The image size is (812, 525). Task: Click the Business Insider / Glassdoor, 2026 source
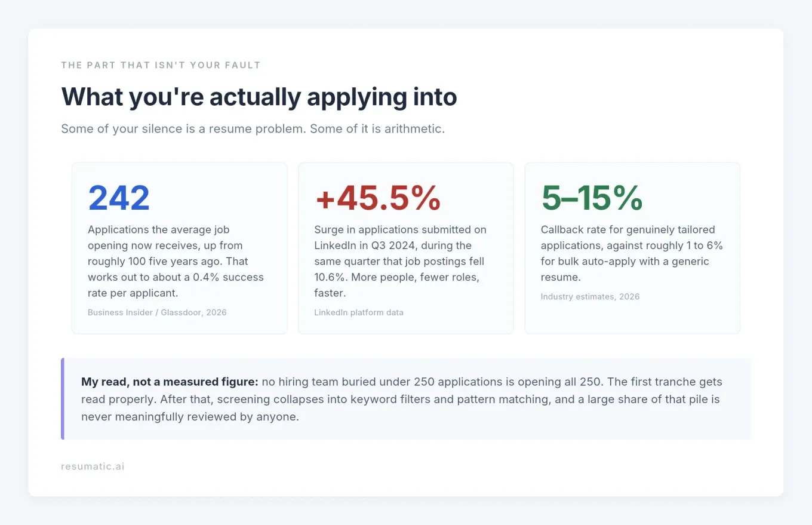(157, 312)
